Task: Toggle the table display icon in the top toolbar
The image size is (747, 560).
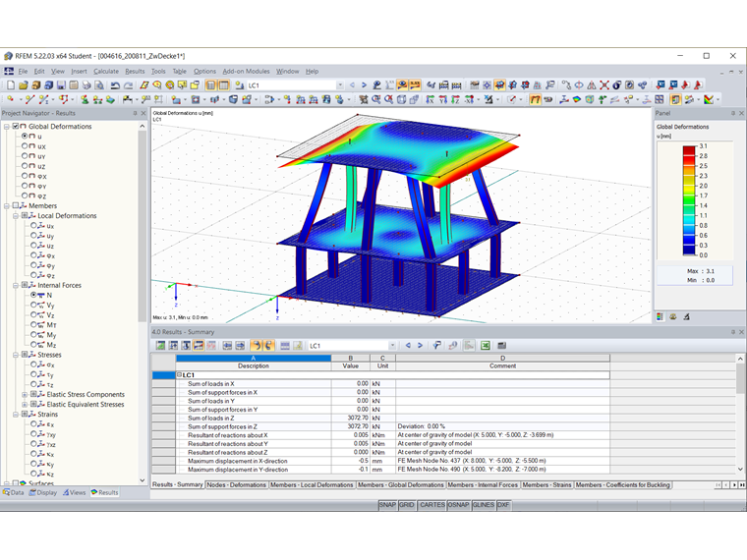Action: (x=223, y=85)
